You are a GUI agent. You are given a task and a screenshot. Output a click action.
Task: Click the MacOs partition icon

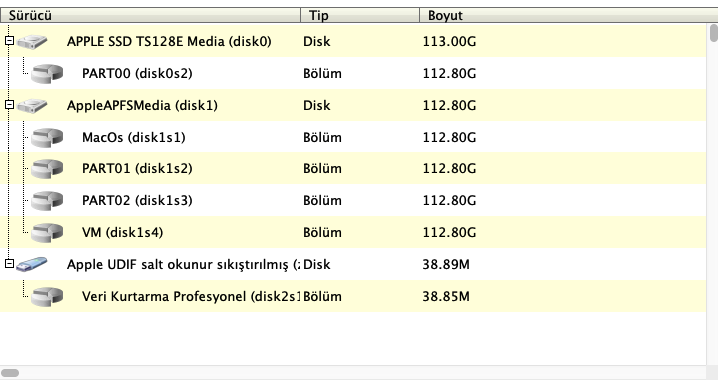pos(47,137)
